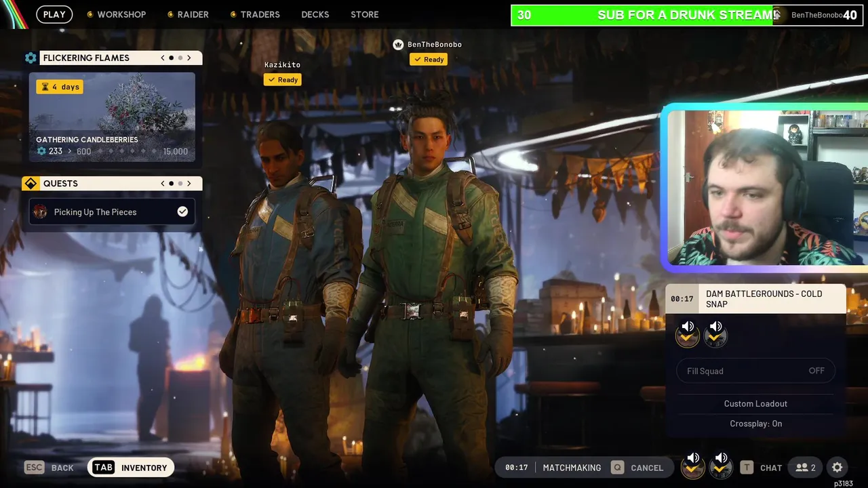Screen dimensions: 868x488
Task: Click Kazikito's Ready badge
Action: (x=283, y=80)
